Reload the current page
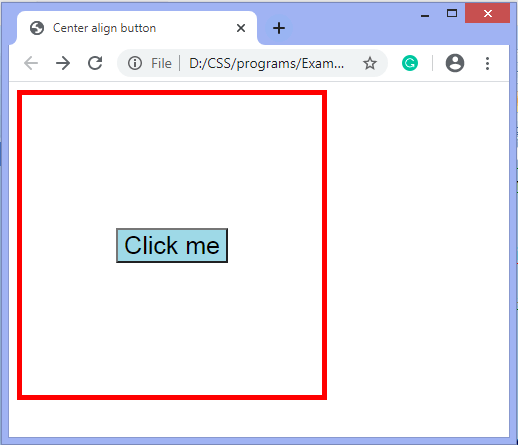The width and height of the screenshot is (518, 445). point(95,63)
